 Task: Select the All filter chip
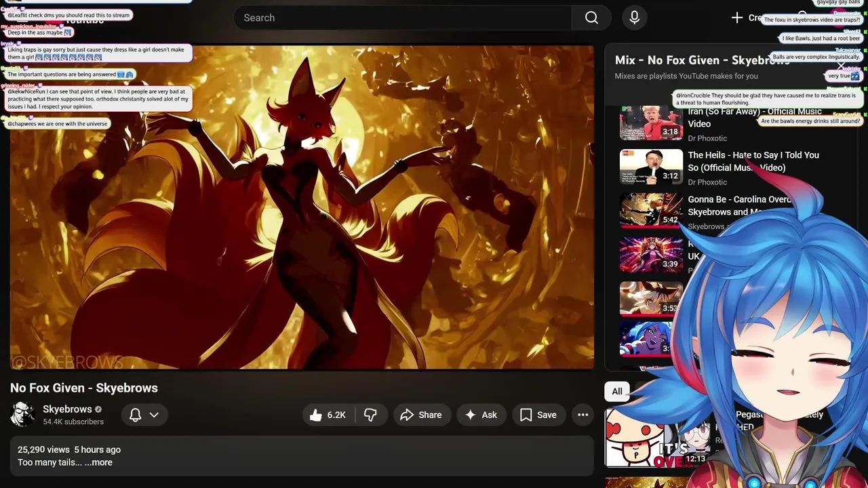(x=617, y=391)
